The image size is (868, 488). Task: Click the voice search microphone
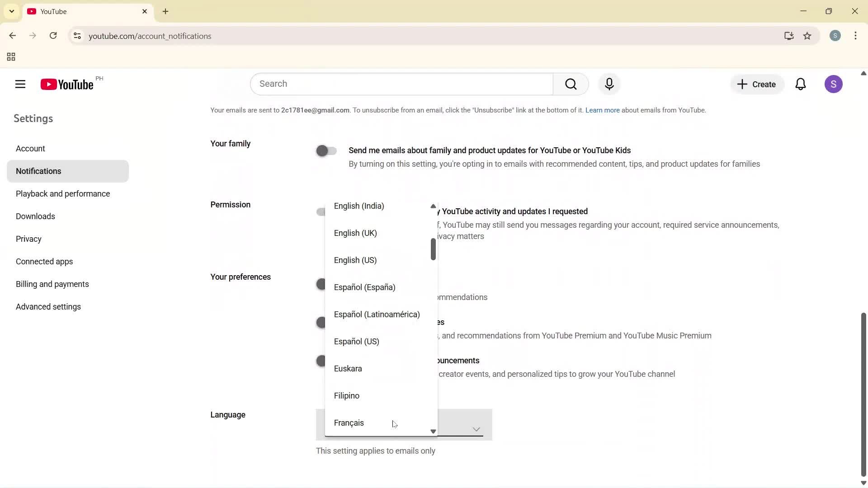[609, 84]
